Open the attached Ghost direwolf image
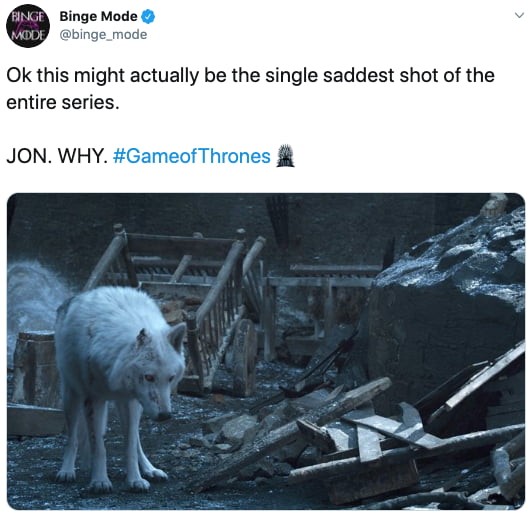Image resolution: width=532 pixels, height=516 pixels. [x=266, y=351]
